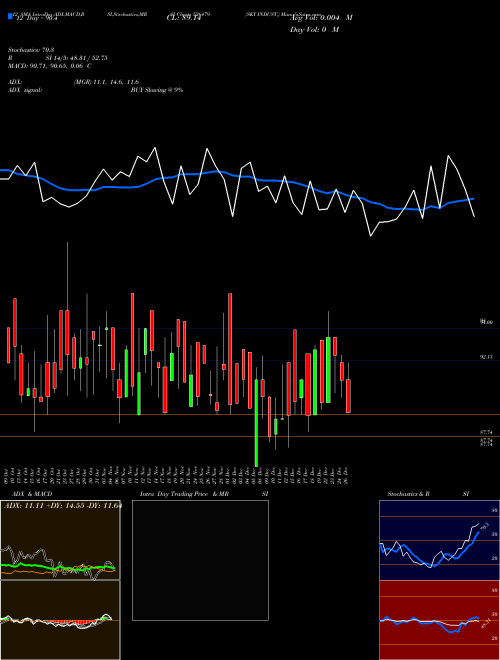Click the ADX indicator chart panel
500x660 pixels.
(x=60, y=540)
